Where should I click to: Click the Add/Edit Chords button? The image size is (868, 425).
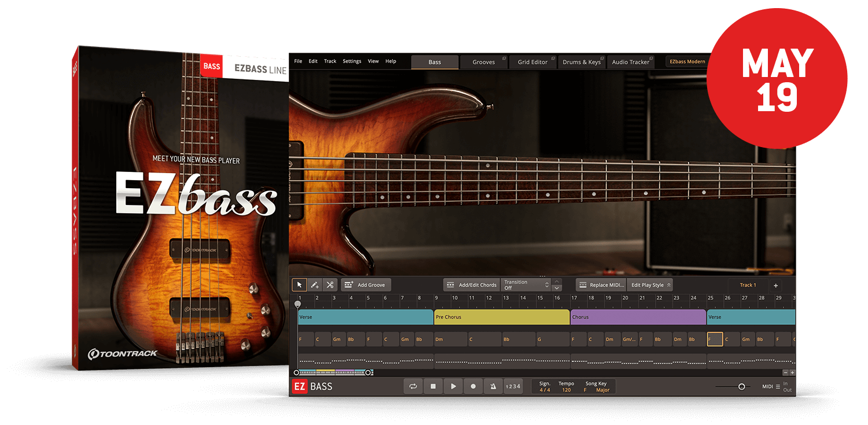pyautogui.click(x=472, y=285)
